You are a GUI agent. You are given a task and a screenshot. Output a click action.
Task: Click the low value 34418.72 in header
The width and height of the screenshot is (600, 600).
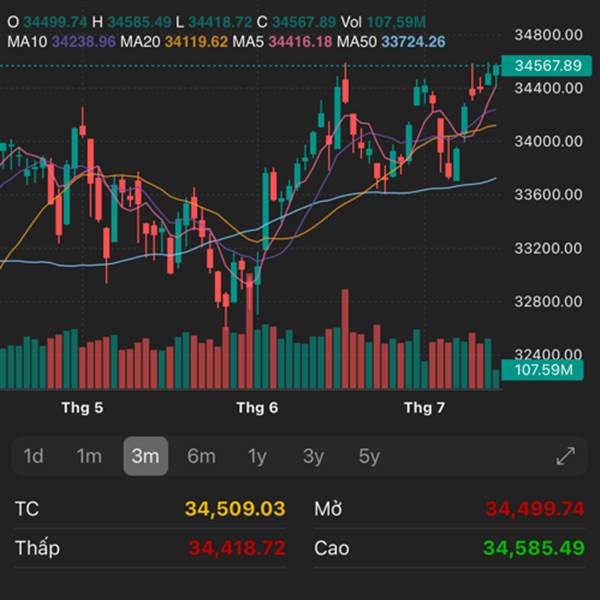(220, 22)
